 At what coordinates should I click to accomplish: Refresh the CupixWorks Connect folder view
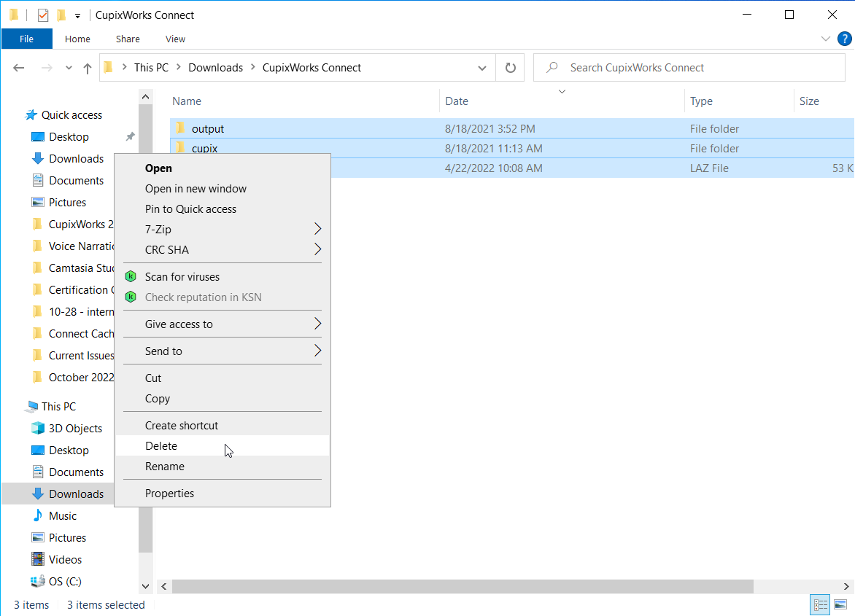511,68
